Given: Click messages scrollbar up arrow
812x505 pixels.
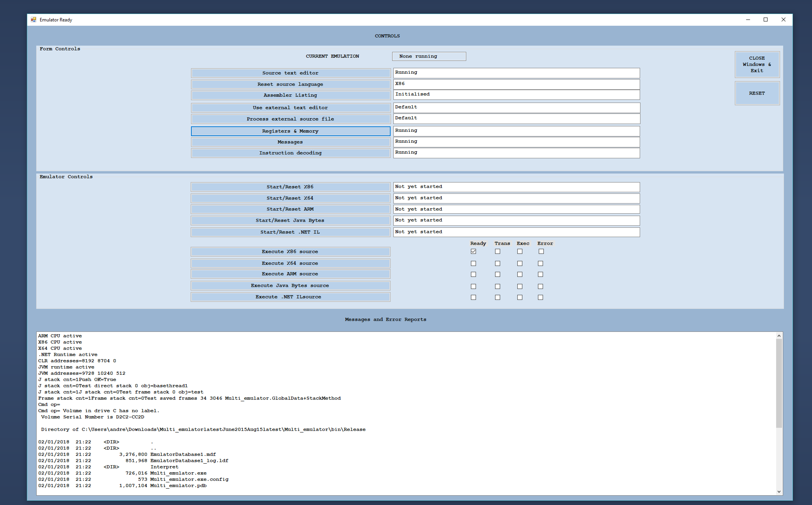Looking at the screenshot, I should point(779,336).
